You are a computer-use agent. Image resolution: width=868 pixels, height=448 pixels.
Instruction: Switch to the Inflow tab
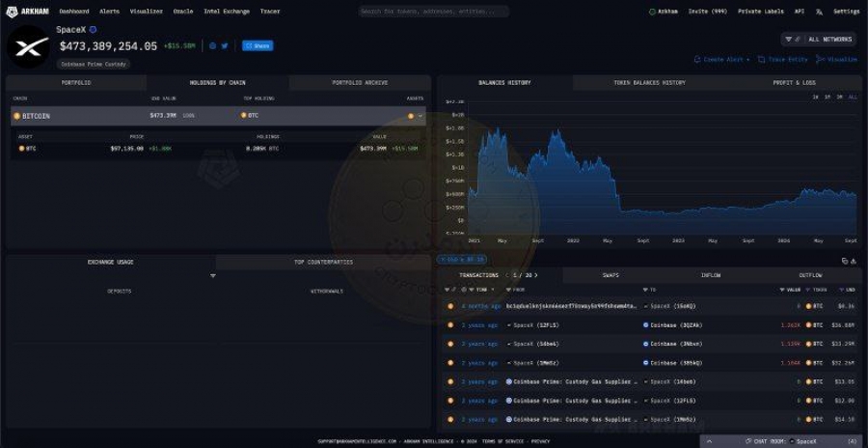pos(711,275)
